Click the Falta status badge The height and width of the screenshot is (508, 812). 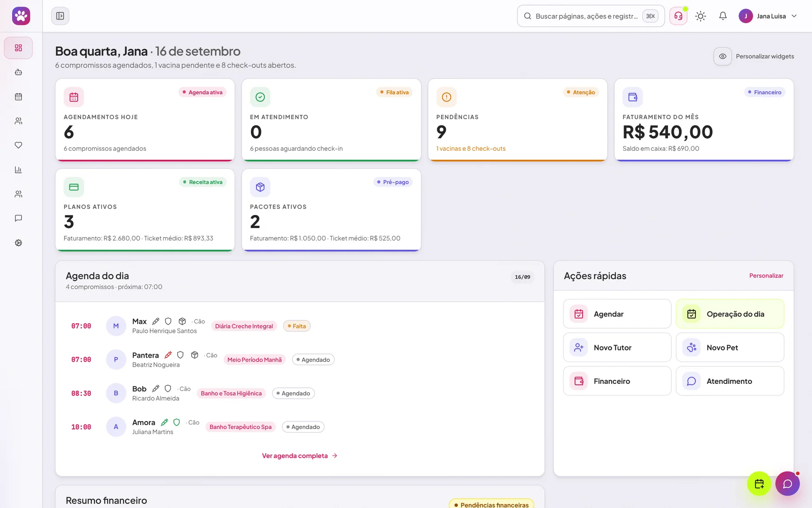pos(297,326)
